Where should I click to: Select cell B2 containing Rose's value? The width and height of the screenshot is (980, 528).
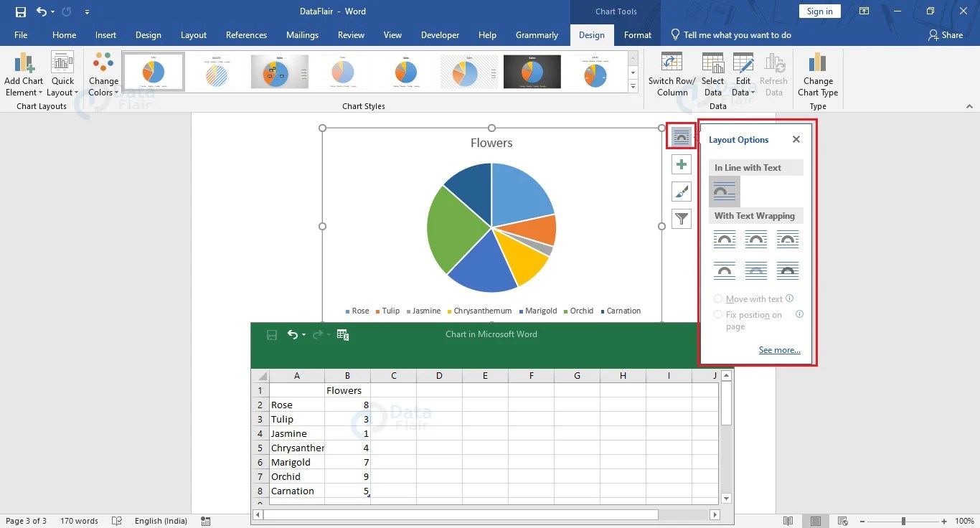(x=347, y=405)
